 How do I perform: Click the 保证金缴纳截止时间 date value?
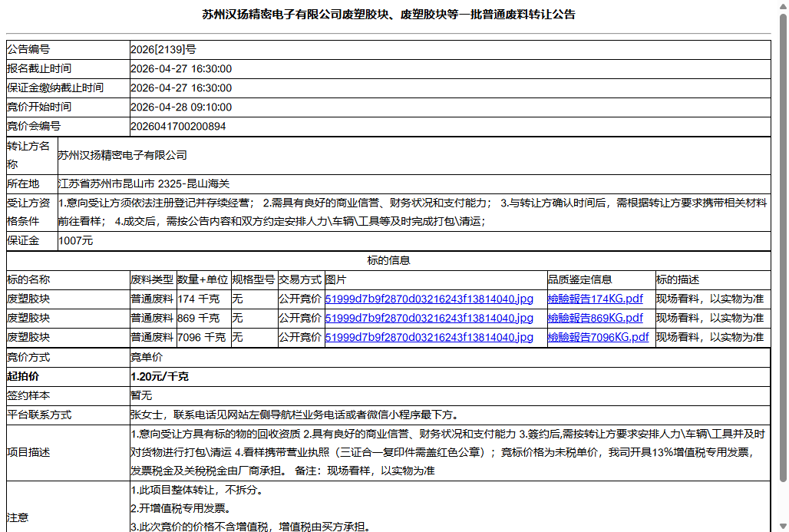[x=181, y=88]
